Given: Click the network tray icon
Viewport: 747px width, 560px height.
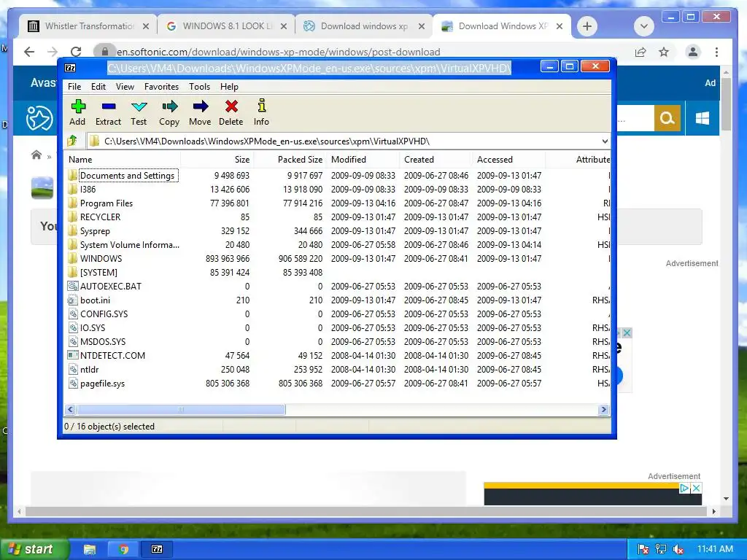Looking at the screenshot, I should [x=661, y=549].
